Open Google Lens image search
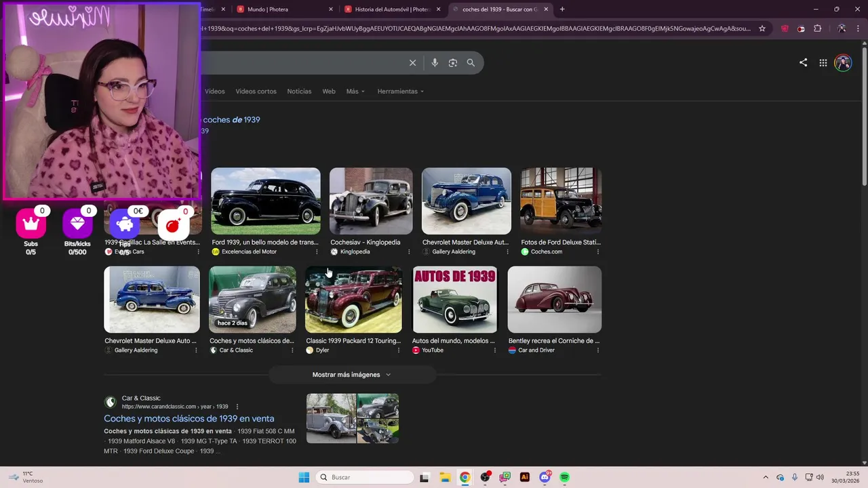The image size is (868, 488). [452, 62]
